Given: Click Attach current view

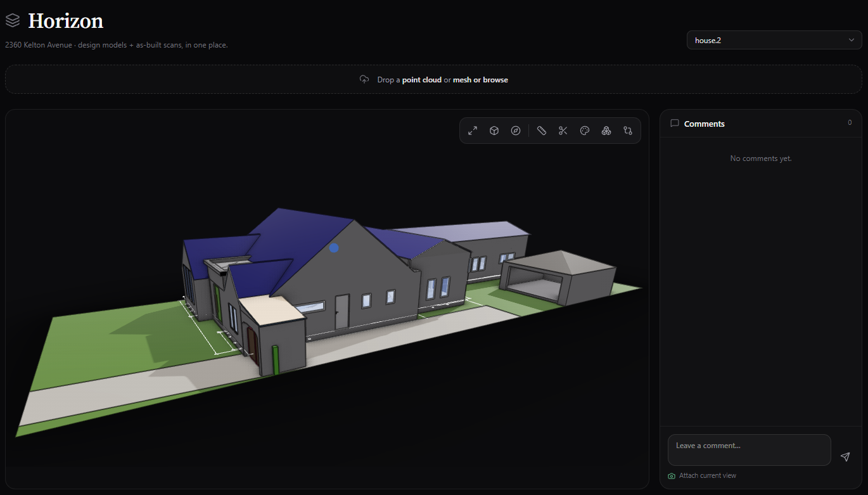Looking at the screenshot, I should [x=708, y=476].
